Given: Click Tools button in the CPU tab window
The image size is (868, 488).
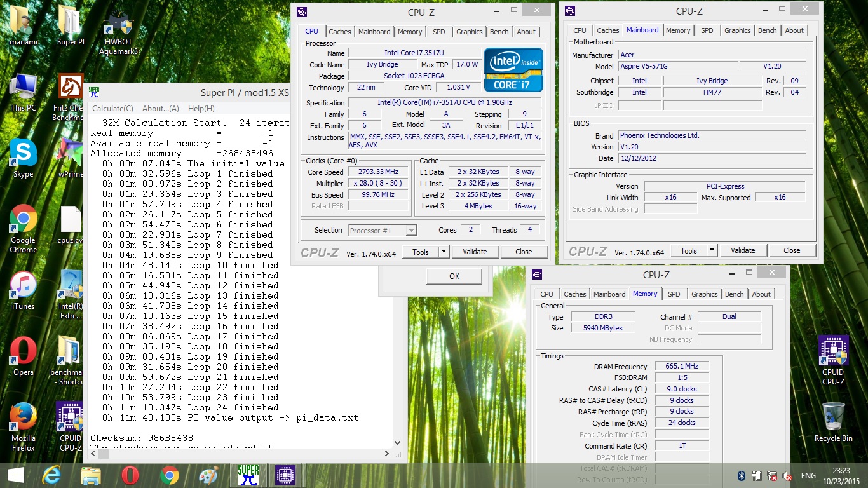Looking at the screenshot, I should [x=421, y=252].
